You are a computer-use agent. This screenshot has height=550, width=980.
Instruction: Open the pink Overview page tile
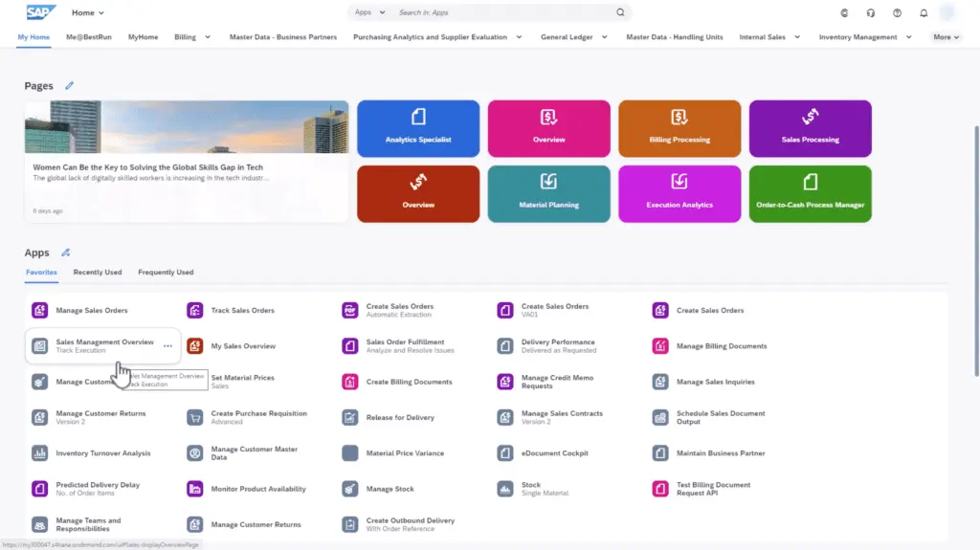(x=548, y=128)
